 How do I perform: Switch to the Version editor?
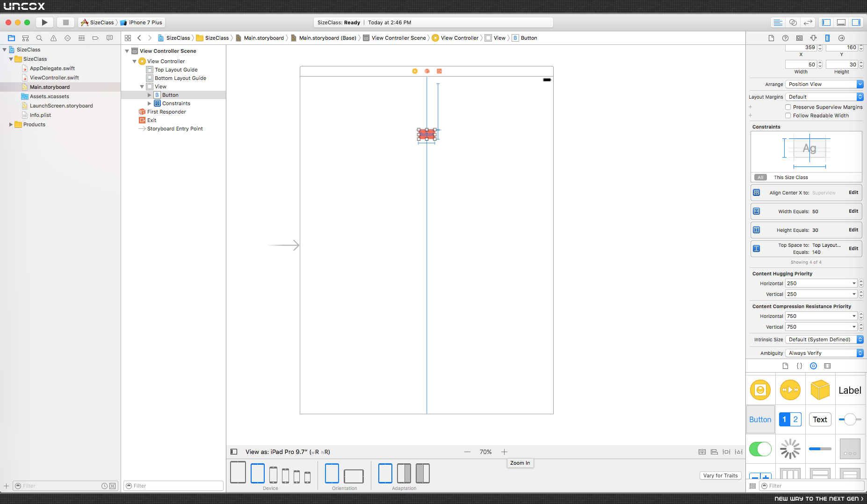pyautogui.click(x=808, y=22)
